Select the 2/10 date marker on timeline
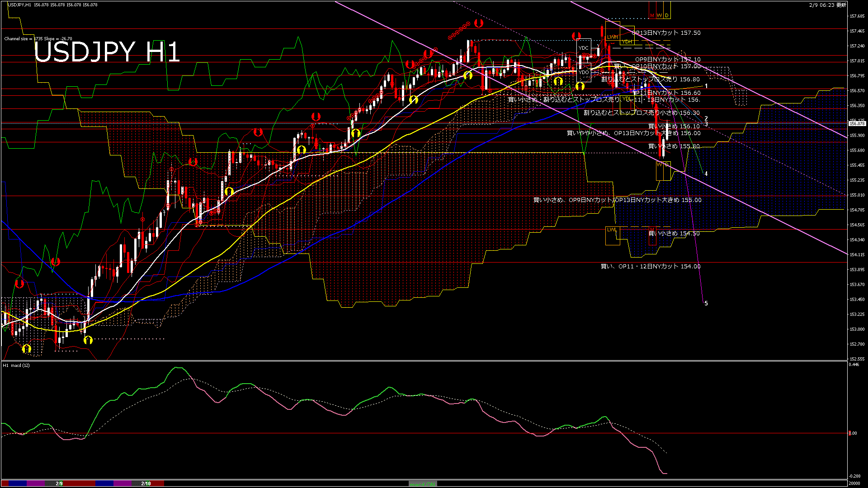868x488 pixels. 146,483
